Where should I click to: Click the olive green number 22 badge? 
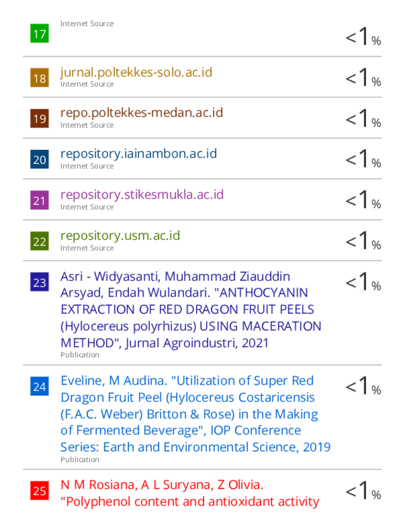pos(39,241)
